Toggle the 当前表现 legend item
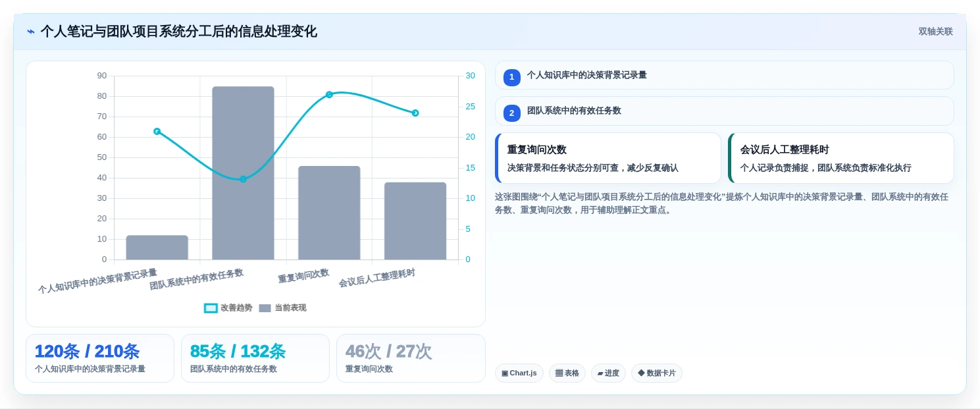The height and width of the screenshot is (409, 980). click(282, 308)
